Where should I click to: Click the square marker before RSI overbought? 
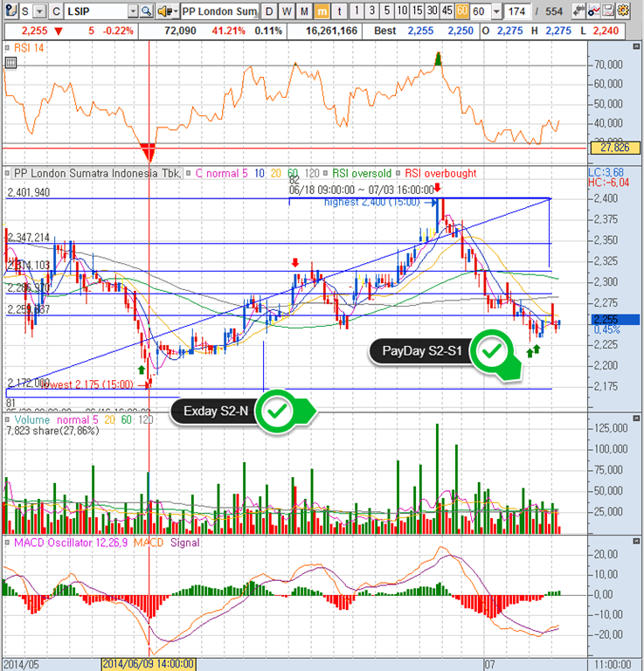pos(398,173)
